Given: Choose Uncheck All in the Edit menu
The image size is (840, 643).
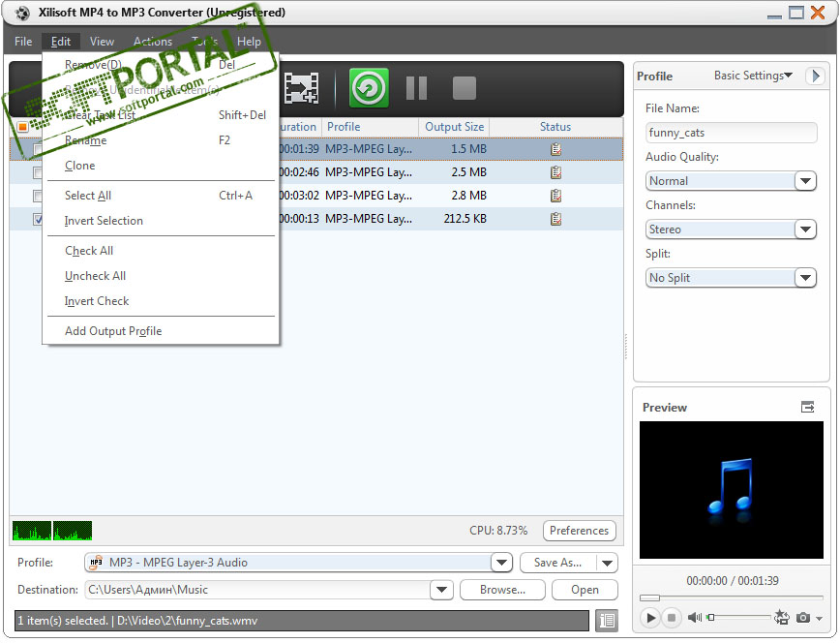Looking at the screenshot, I should click(161, 276).
